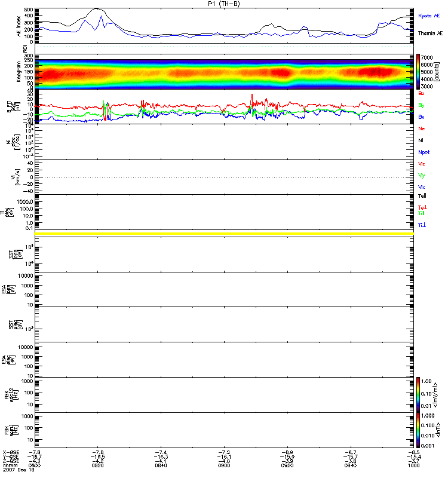This screenshot has width=448, height=478.
Task: Click the "0800" time tick label
Action: pos(35,465)
